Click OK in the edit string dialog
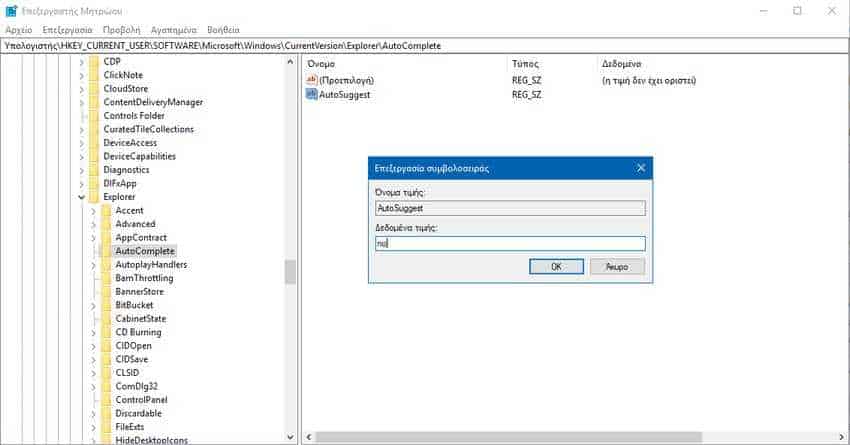This screenshot has height=445, width=850. coord(556,267)
